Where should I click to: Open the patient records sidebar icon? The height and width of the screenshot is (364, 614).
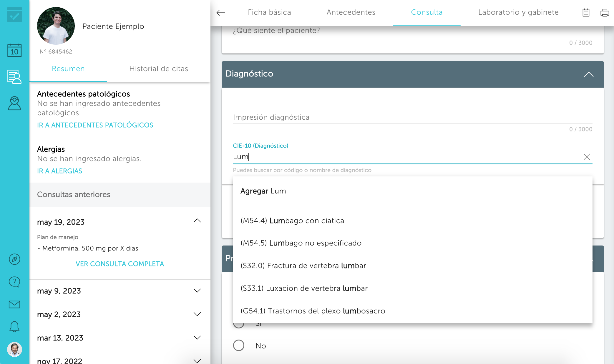coord(14,76)
